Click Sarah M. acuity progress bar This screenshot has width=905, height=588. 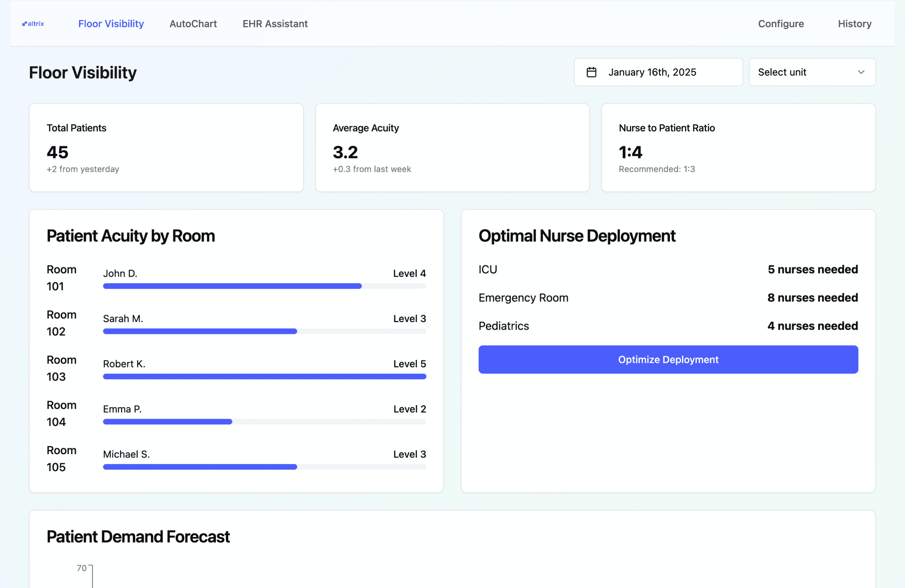(x=265, y=331)
